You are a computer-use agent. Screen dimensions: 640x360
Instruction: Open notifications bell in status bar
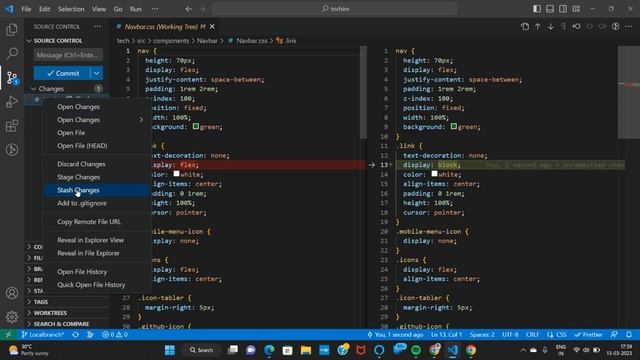tap(629, 334)
